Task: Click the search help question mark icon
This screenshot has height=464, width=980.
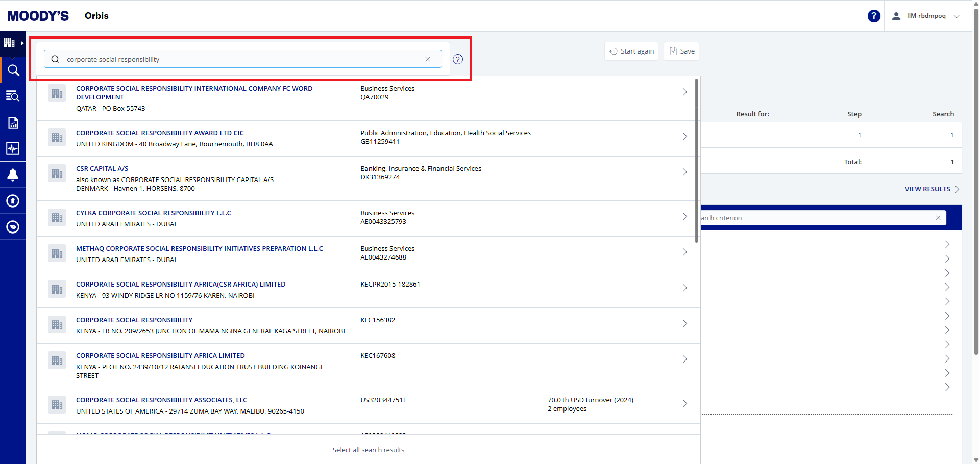Action: (x=458, y=59)
